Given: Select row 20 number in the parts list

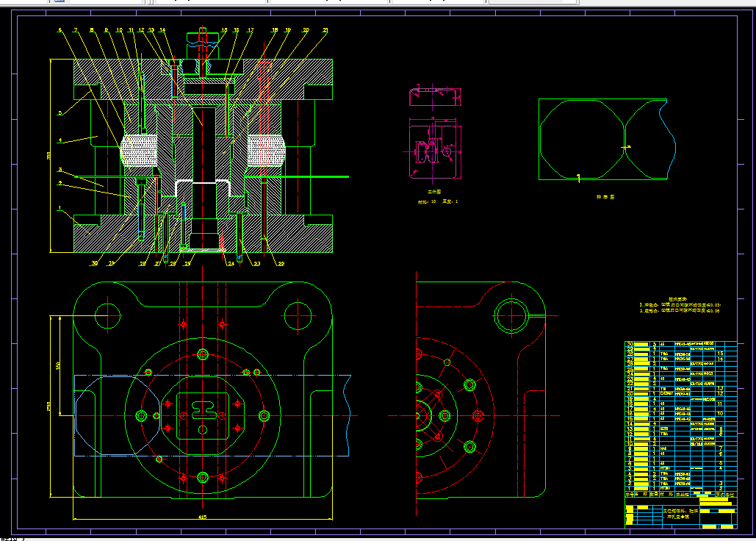Looking at the screenshot, I should (629, 394).
